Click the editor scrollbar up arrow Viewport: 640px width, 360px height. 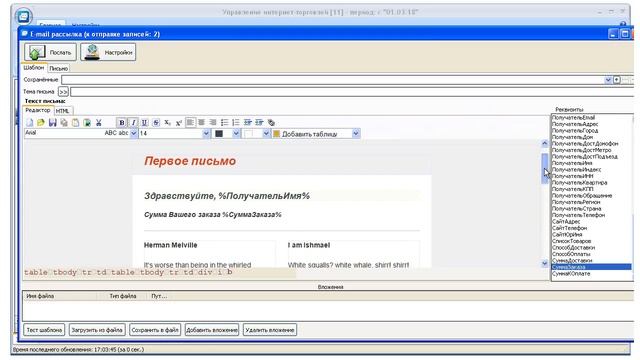pyautogui.click(x=544, y=143)
